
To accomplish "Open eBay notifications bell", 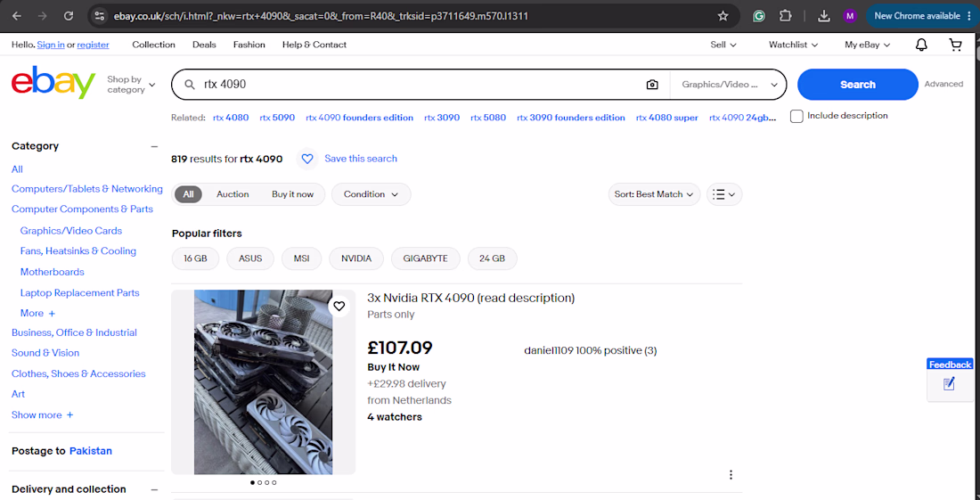I will coord(921,45).
